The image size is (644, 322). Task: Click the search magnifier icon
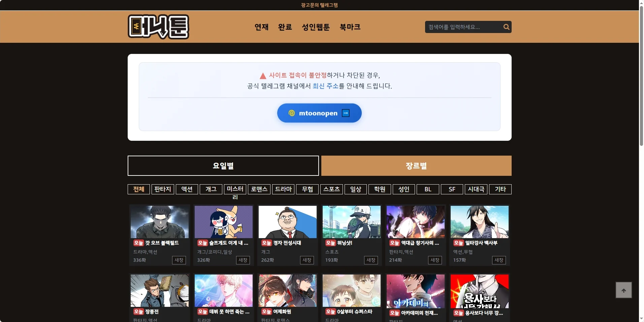pos(506,27)
